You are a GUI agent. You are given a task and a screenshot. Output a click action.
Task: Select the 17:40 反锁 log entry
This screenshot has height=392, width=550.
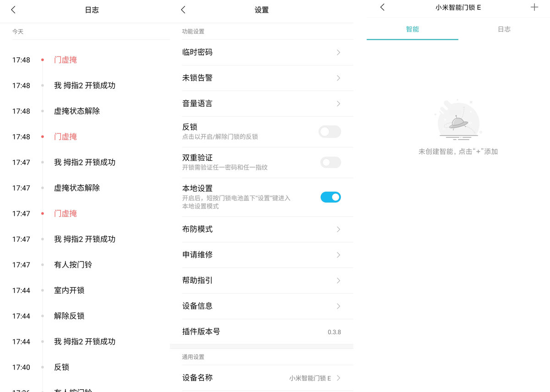pos(61,367)
